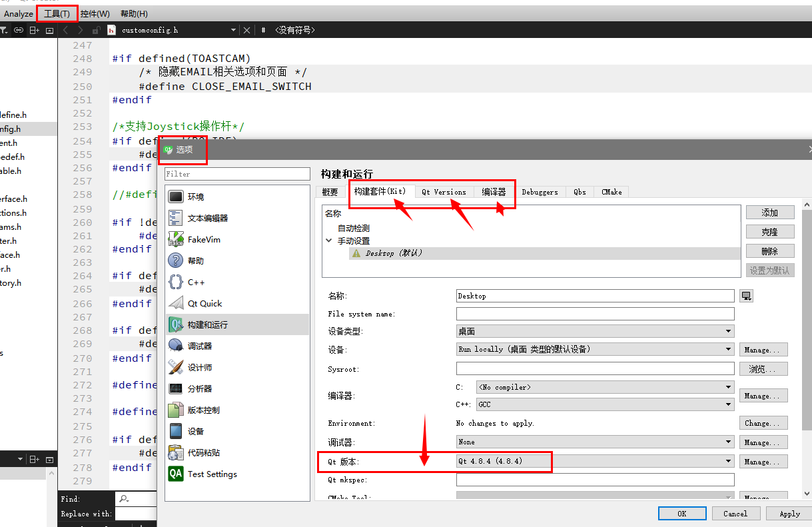Switch to the Qt Versions tab
Image resolution: width=812 pixels, height=527 pixels.
pyautogui.click(x=444, y=192)
